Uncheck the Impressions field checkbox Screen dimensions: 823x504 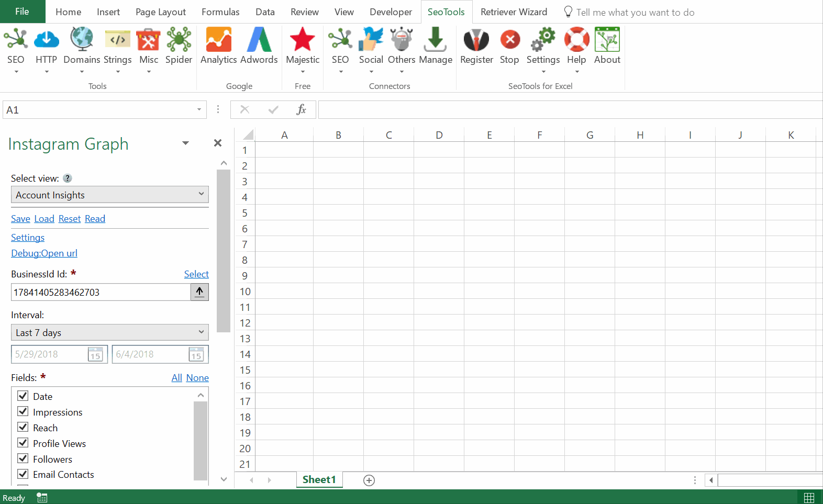click(x=23, y=411)
